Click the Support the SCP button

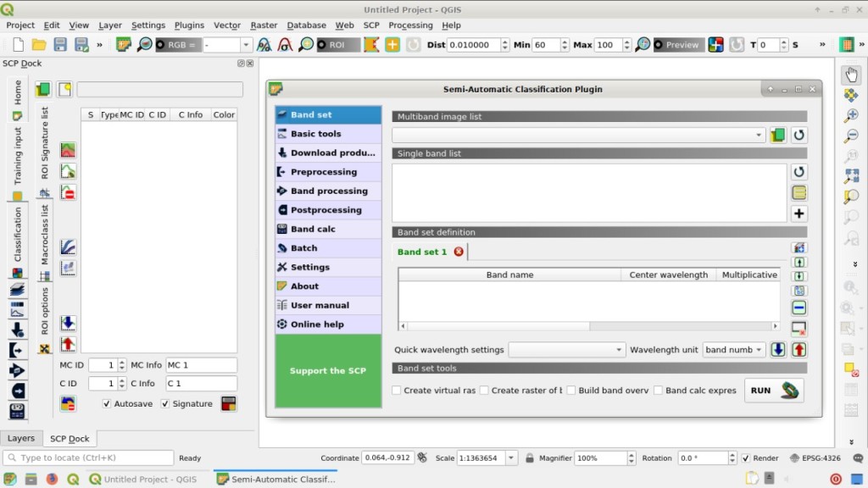(328, 371)
